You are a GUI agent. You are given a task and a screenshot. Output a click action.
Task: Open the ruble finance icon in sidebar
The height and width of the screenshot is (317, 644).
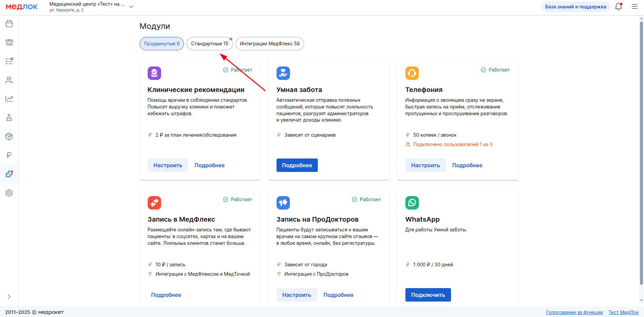(9, 155)
